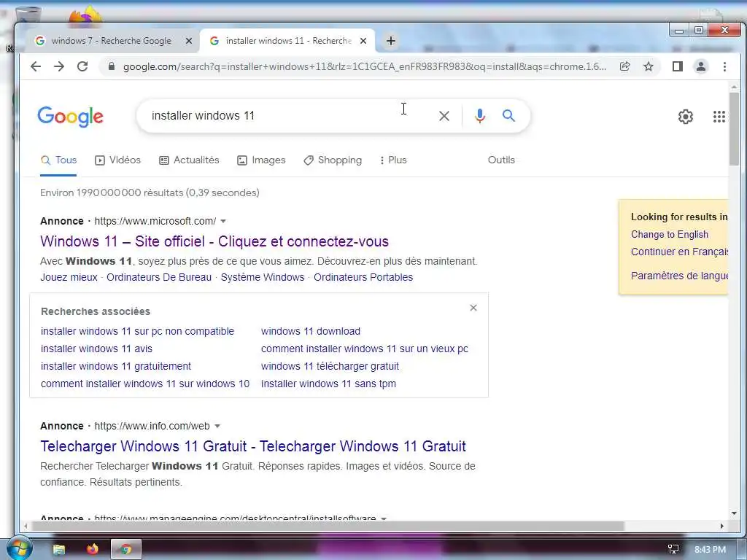Switch to Images results
The height and width of the screenshot is (560, 747).
(261, 160)
